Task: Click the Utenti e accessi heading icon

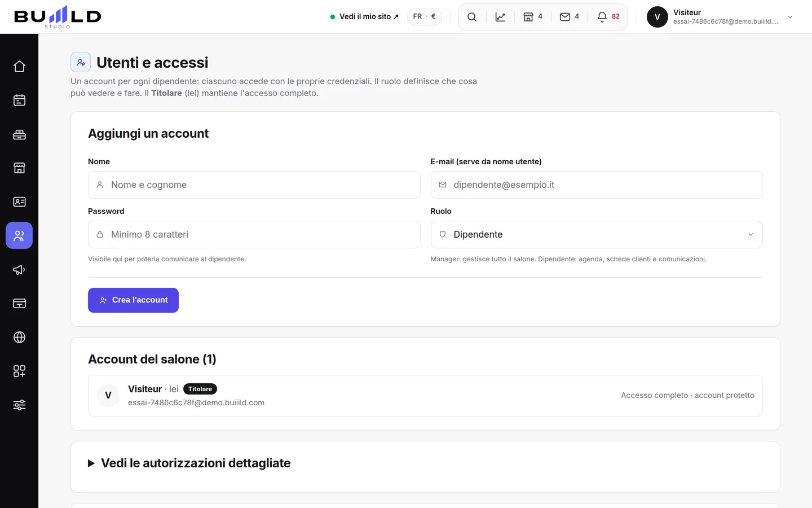Action: [x=81, y=62]
